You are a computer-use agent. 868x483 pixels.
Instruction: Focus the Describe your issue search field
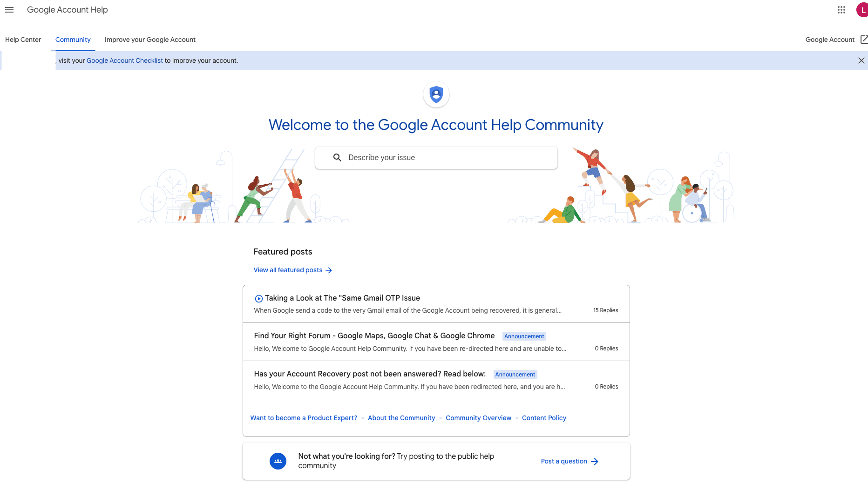tap(436, 158)
